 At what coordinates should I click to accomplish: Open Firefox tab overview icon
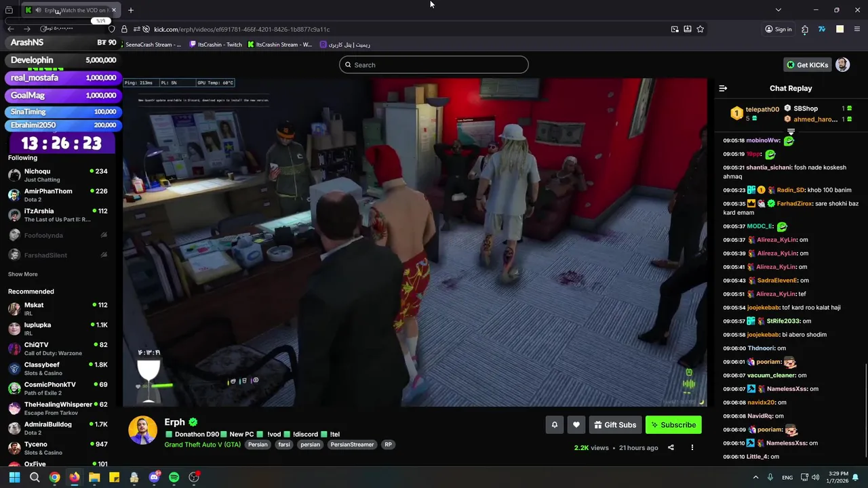9,10
